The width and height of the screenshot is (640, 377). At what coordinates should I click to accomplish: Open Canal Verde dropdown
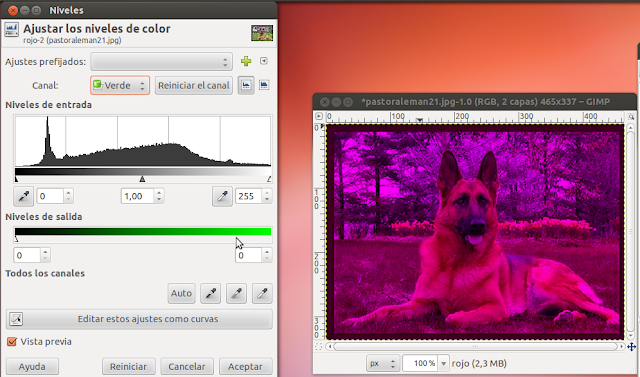click(x=120, y=85)
